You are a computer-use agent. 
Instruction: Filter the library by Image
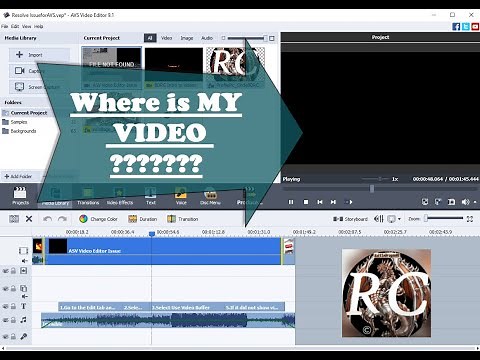pos(187,38)
